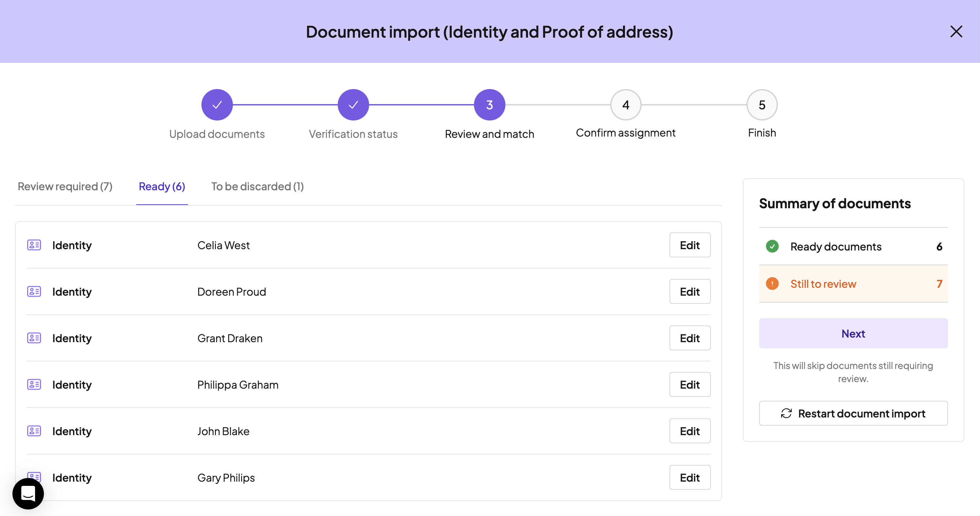Click the identity card icon beside John Blake

(x=34, y=431)
